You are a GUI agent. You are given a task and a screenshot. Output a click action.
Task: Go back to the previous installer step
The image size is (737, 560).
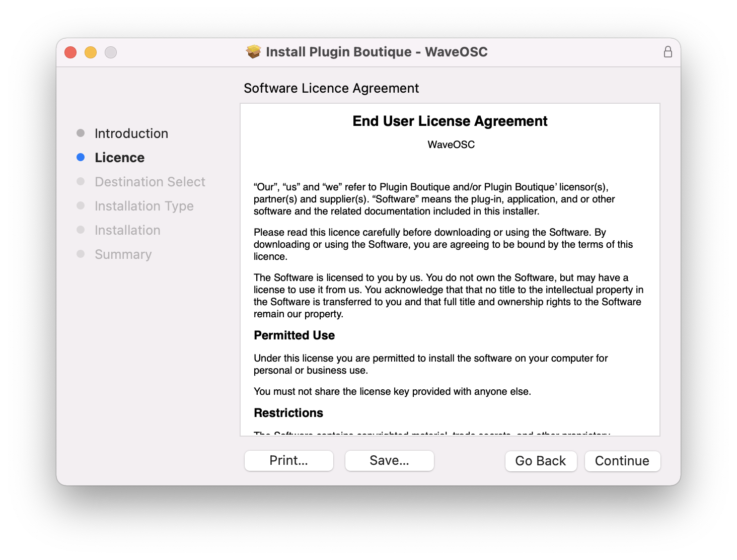point(541,461)
